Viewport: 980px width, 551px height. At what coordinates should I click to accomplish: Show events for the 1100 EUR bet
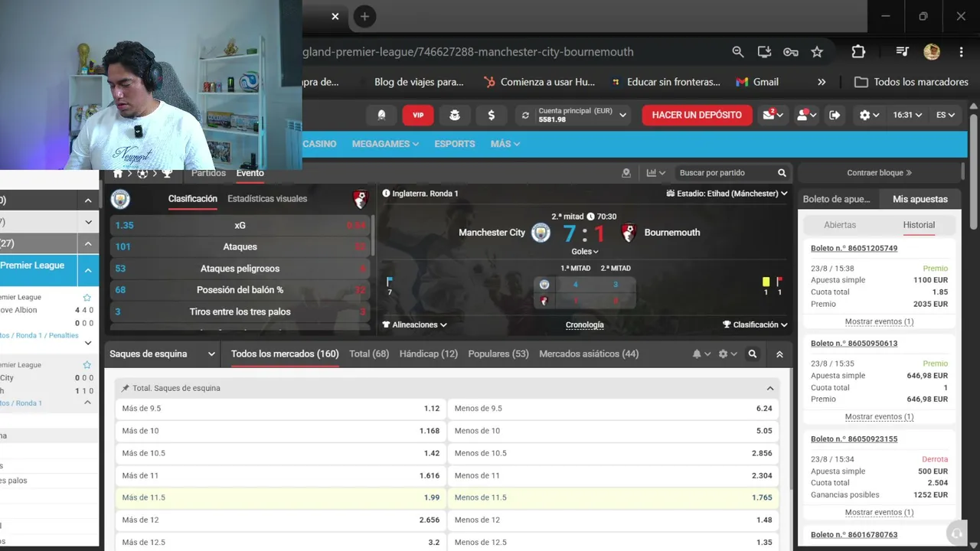(879, 321)
